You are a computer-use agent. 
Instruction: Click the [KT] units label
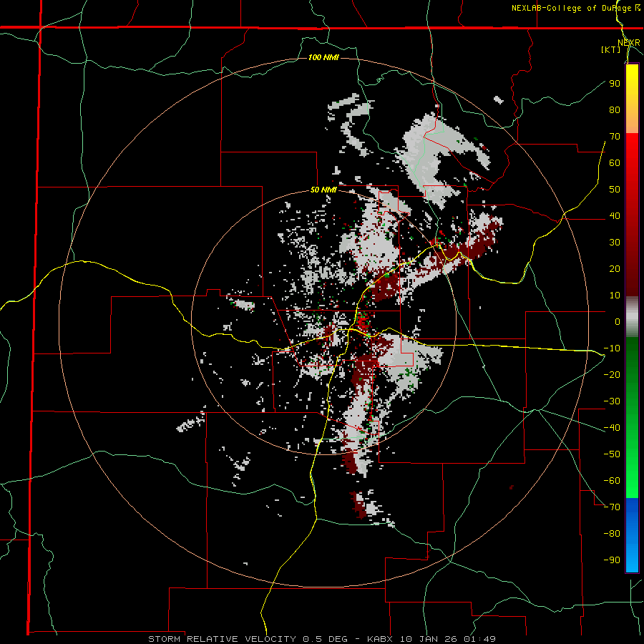[611, 49]
